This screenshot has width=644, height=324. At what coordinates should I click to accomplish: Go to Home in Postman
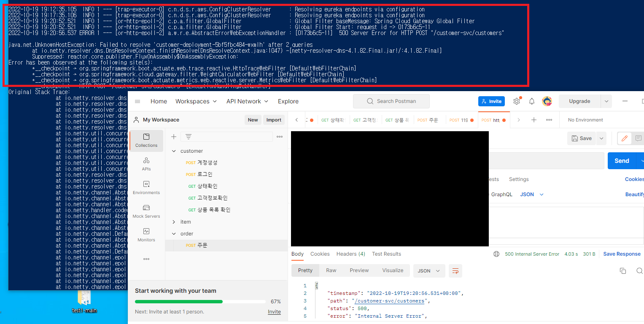(x=159, y=101)
